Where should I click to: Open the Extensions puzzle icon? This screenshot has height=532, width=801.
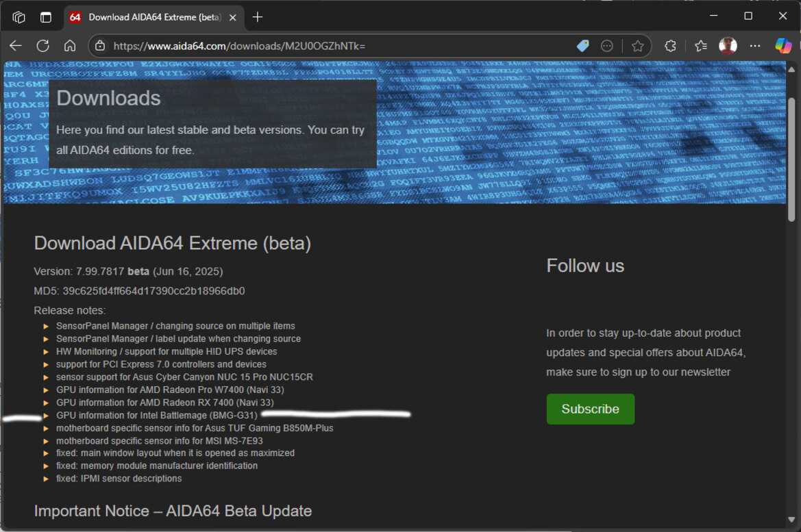pyautogui.click(x=670, y=46)
